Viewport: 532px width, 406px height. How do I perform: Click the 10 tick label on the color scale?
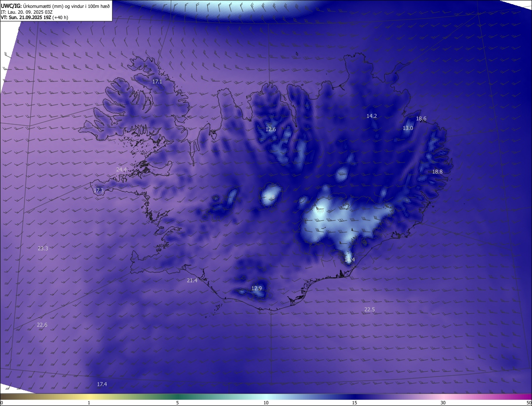(x=266, y=403)
